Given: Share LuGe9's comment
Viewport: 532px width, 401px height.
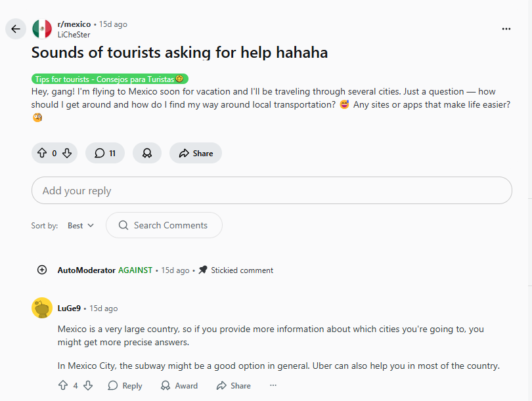Looking at the screenshot, I should click(x=234, y=385).
